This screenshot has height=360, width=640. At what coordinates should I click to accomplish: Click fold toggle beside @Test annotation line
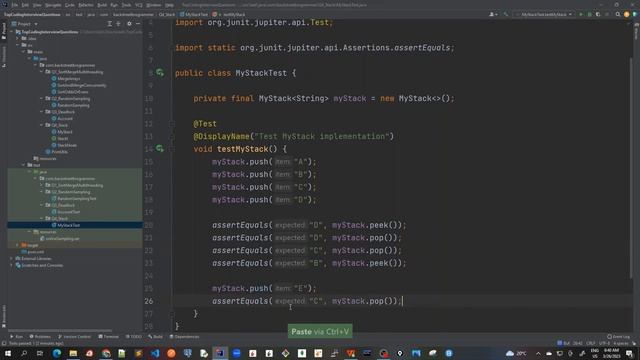(x=172, y=124)
